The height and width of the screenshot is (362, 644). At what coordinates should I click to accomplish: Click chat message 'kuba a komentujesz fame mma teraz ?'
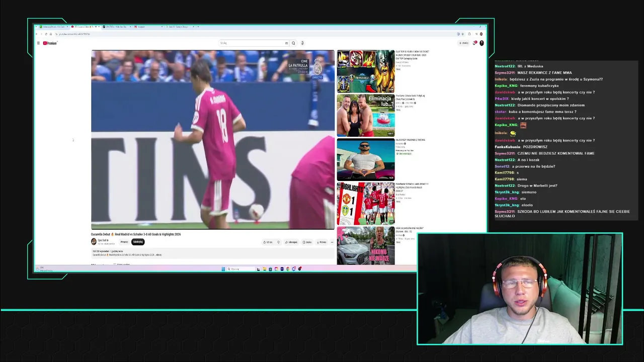(542, 112)
